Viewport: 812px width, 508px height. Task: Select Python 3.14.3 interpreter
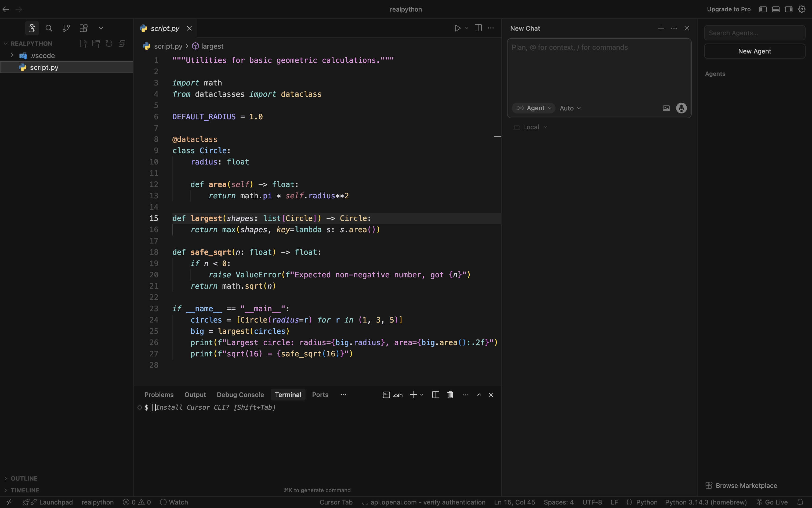[706, 502]
